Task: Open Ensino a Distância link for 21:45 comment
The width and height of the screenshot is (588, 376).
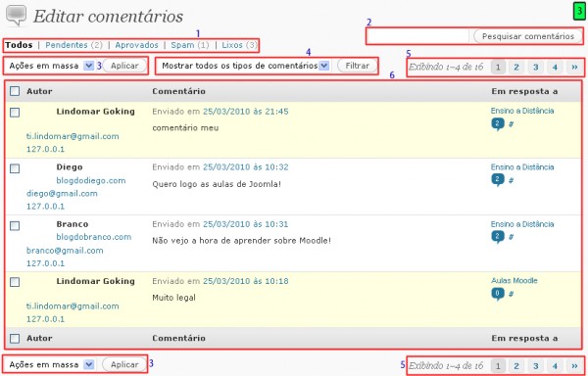Action: pyautogui.click(x=522, y=111)
